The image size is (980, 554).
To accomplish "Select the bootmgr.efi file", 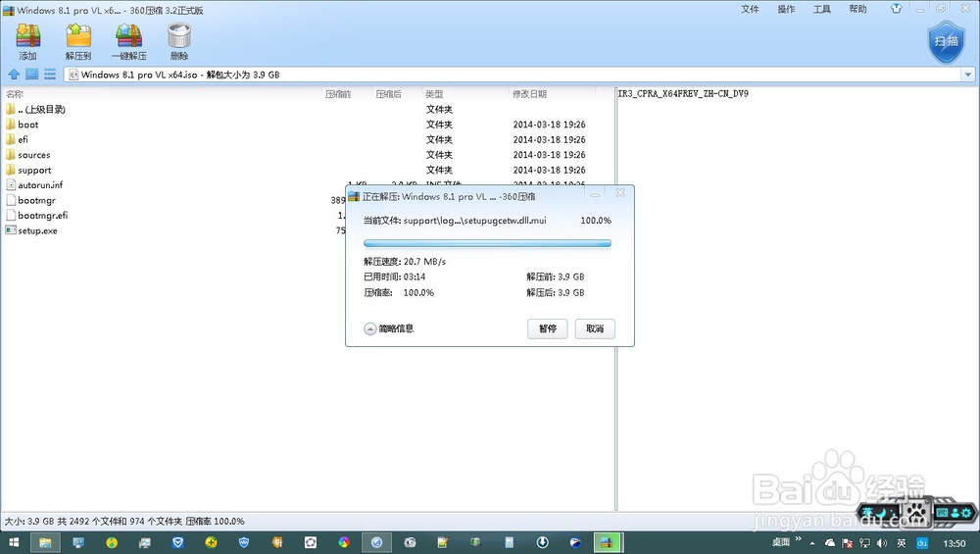I will (37, 215).
